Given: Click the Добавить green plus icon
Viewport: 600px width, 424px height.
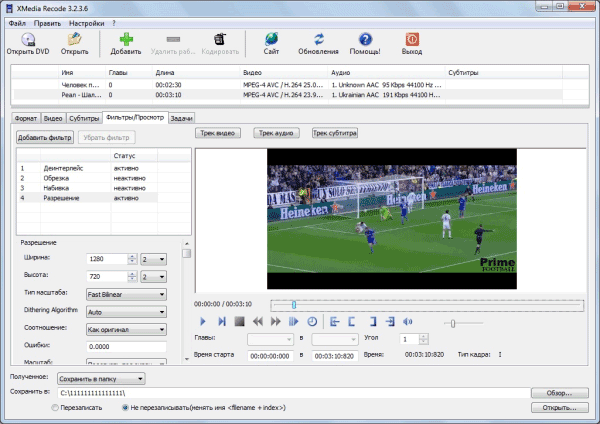Looking at the screenshot, I should pyautogui.click(x=126, y=39).
